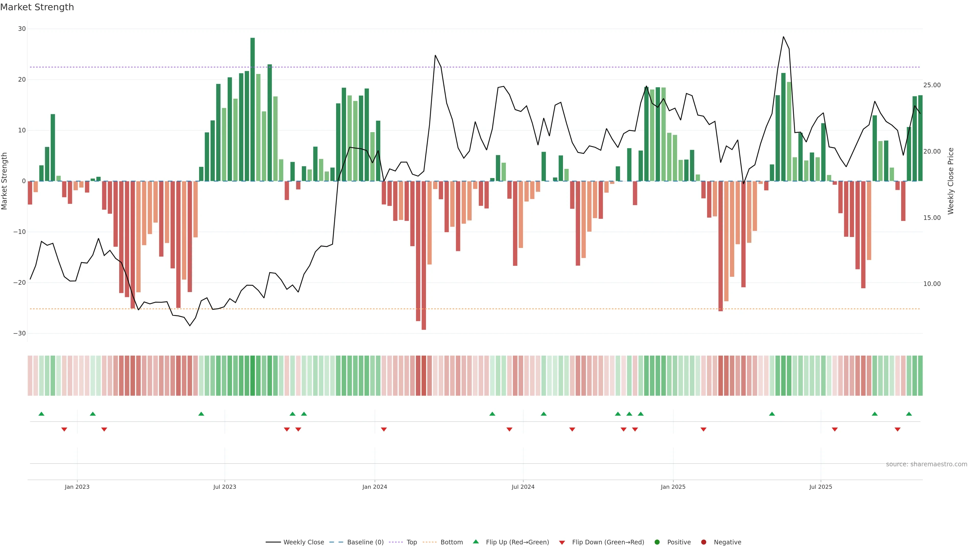Select the Jul 2025 x-axis label
Viewport: 980px width, 551px height.
[x=820, y=487]
